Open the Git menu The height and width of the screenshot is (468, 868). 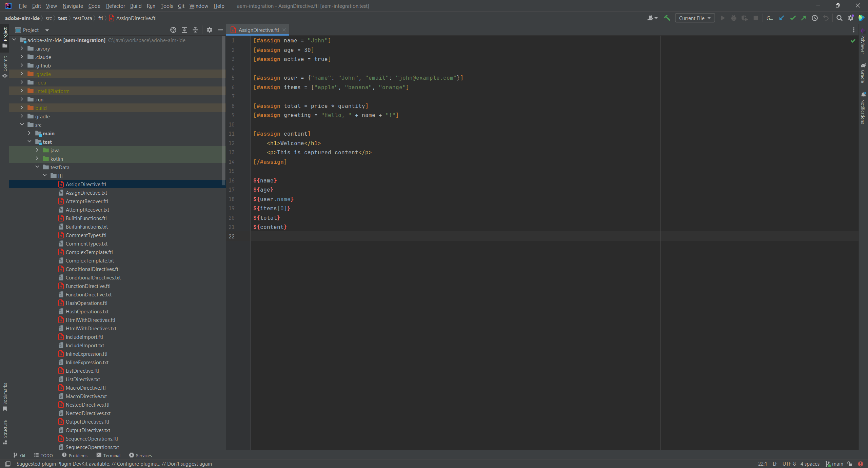[x=181, y=6]
